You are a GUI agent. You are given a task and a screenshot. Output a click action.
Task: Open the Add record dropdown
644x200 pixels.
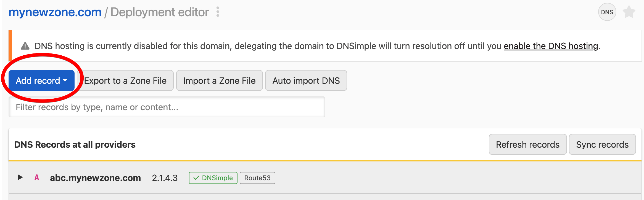click(41, 80)
